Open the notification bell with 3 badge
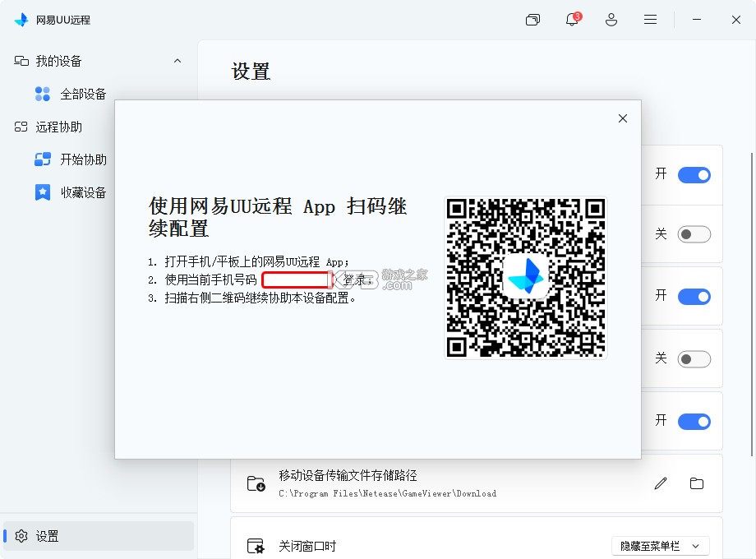The width and height of the screenshot is (756, 559). click(x=572, y=19)
